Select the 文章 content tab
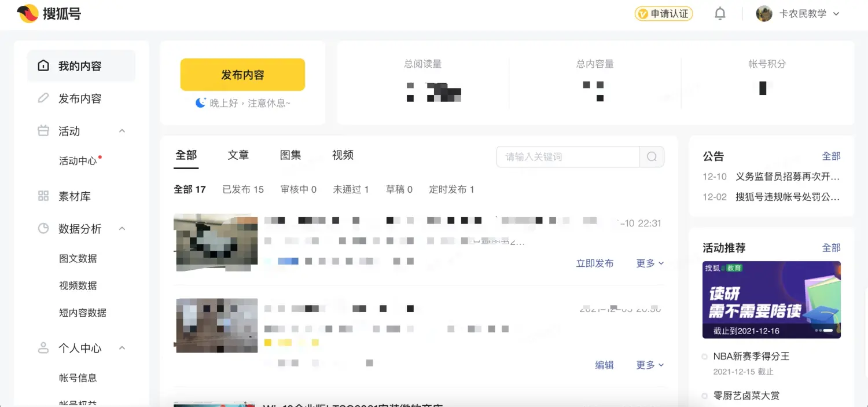 [238, 155]
